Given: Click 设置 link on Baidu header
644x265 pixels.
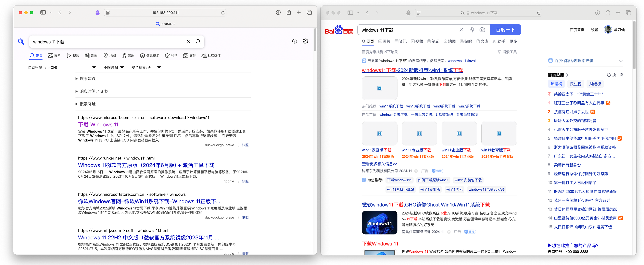Looking at the screenshot, I should click(x=594, y=30).
